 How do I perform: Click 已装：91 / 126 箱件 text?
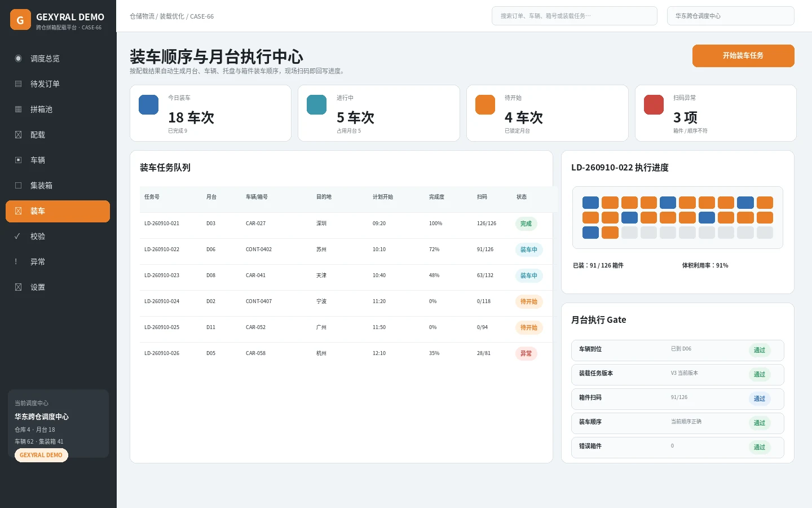598,265
